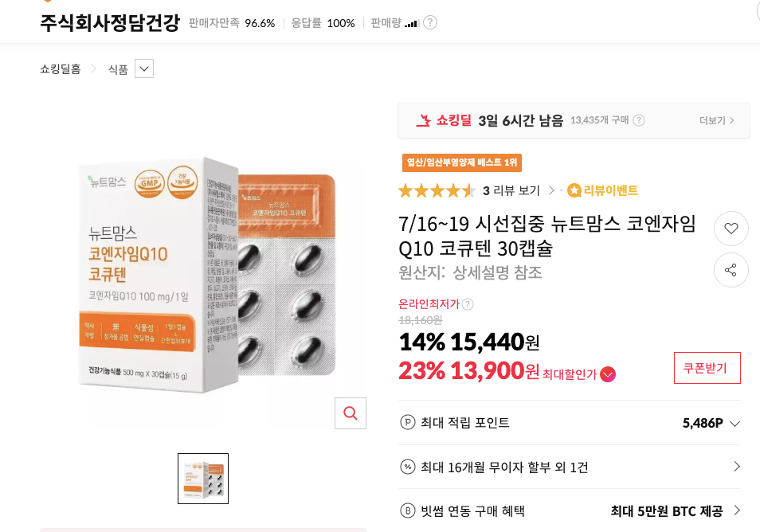Viewport: 760px width, 532px height.
Task: Click the 쿠폰받기 button
Action: click(707, 368)
